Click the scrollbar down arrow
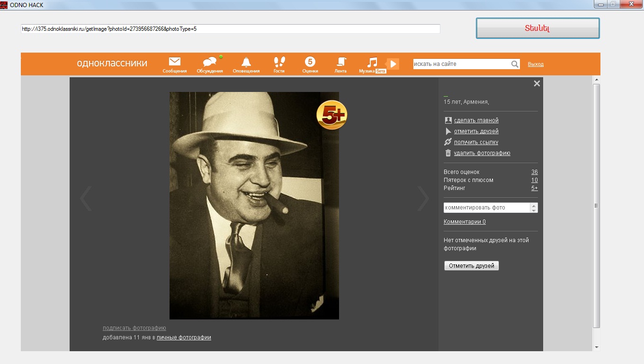The width and height of the screenshot is (644, 364). pos(597,347)
